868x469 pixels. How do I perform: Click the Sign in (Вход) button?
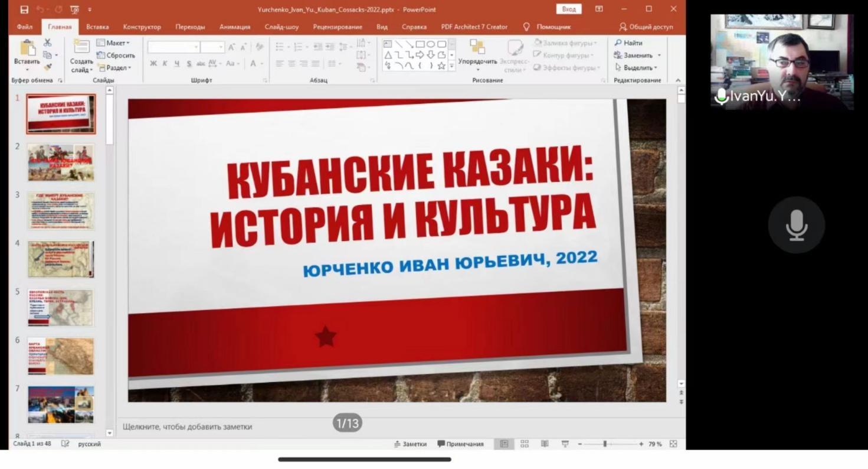[569, 9]
